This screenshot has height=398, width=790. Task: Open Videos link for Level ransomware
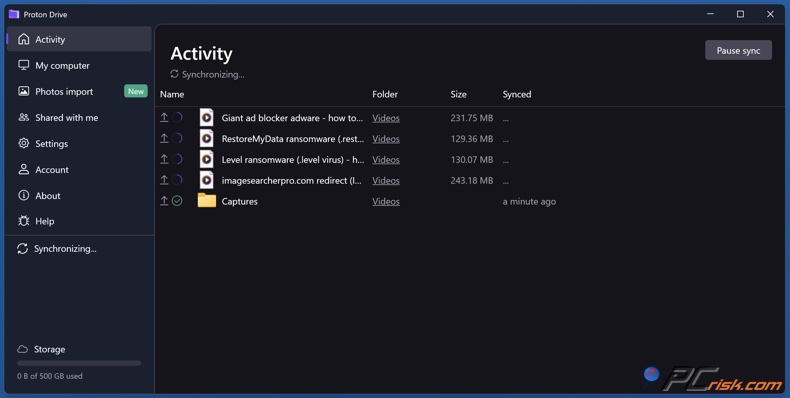pyautogui.click(x=386, y=160)
